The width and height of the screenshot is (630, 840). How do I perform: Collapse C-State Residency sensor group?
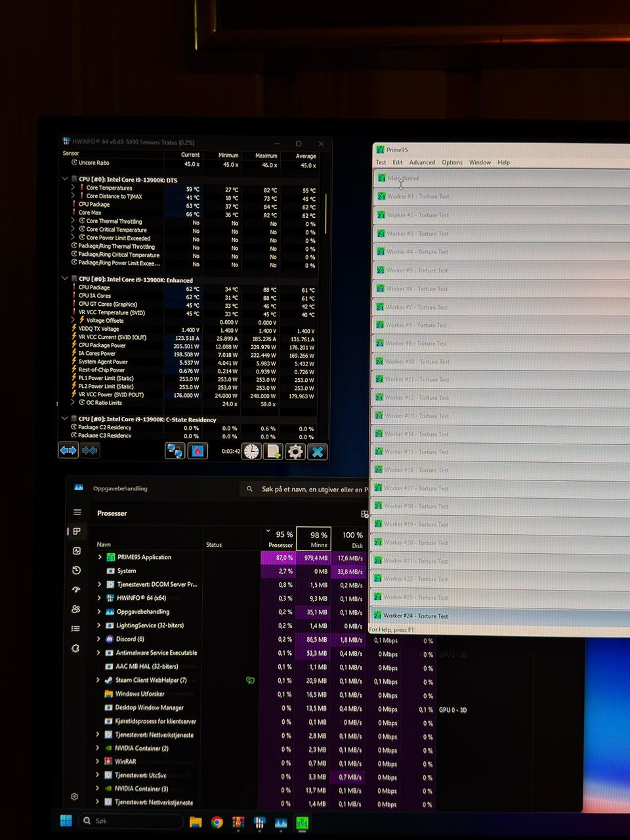tap(65, 418)
